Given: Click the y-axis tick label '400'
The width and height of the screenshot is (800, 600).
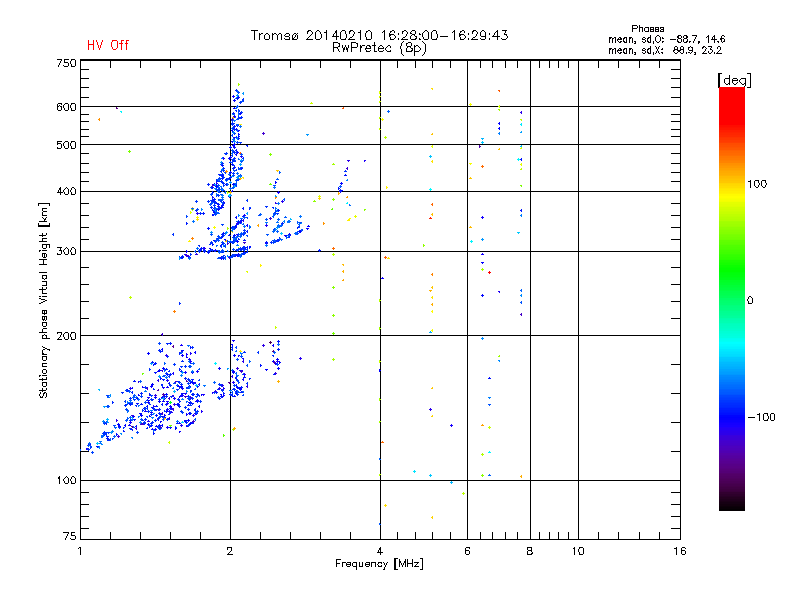Looking at the screenshot, I should 66,192.
